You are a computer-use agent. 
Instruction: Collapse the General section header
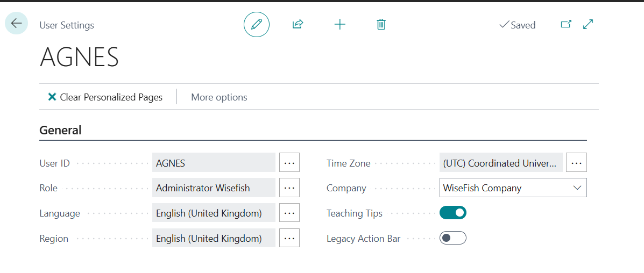click(x=60, y=130)
